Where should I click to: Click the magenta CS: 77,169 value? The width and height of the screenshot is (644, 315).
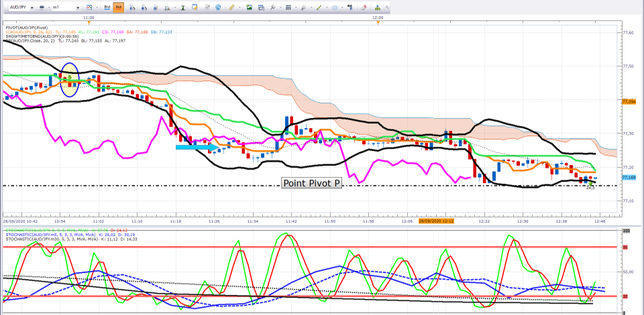pyautogui.click(x=113, y=31)
